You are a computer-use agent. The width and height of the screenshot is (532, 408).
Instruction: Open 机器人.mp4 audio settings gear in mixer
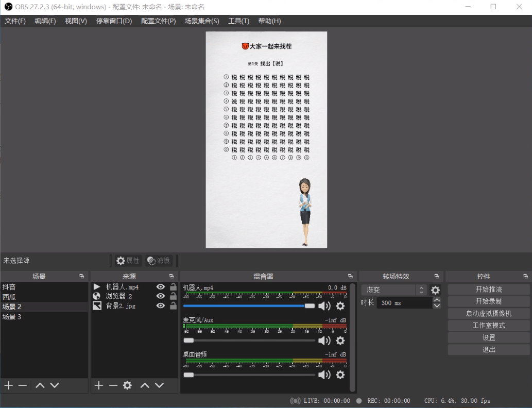pyautogui.click(x=340, y=306)
